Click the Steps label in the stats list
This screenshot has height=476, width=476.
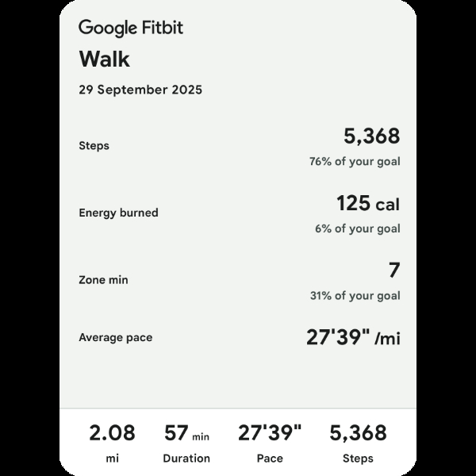[x=94, y=146]
